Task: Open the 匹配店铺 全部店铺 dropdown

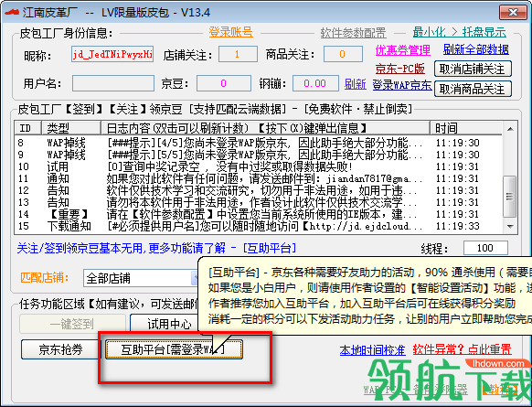Action: coord(141,278)
